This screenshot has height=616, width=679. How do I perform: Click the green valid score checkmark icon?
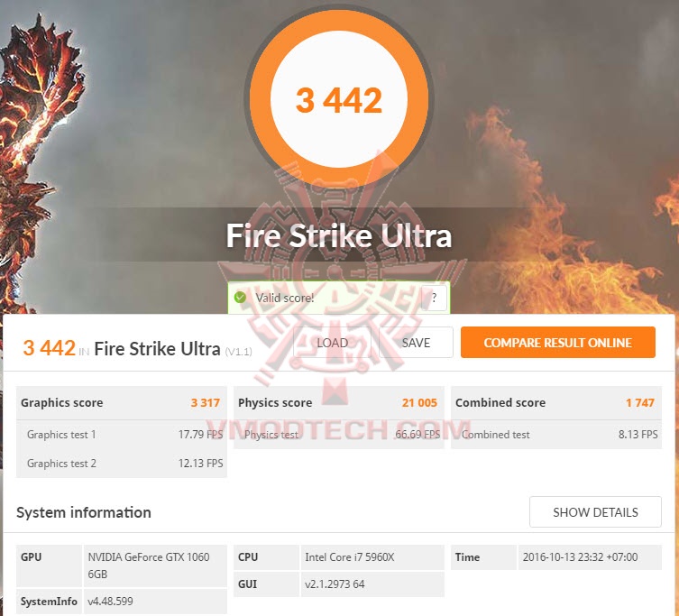point(240,298)
